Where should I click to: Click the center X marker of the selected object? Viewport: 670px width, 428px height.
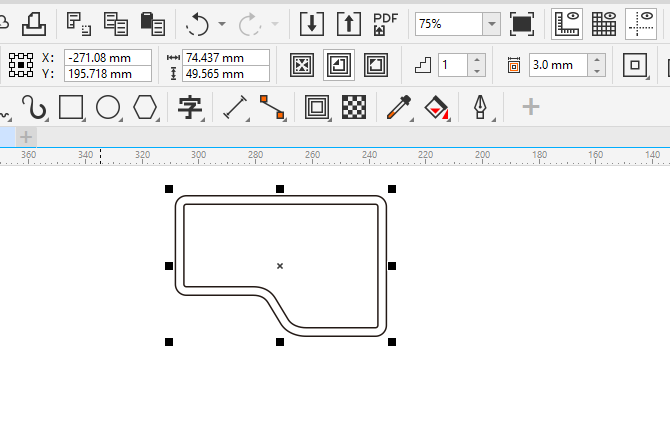click(280, 266)
